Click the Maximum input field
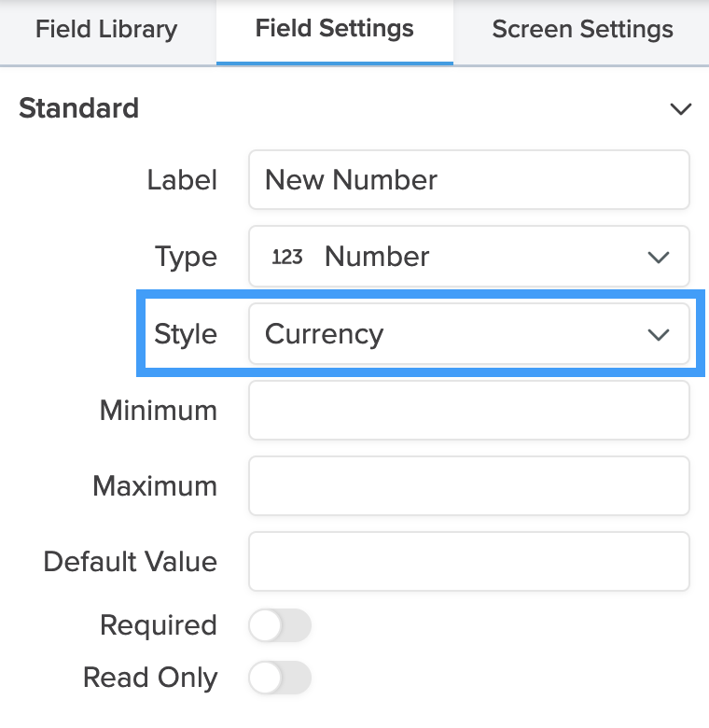 (469, 486)
